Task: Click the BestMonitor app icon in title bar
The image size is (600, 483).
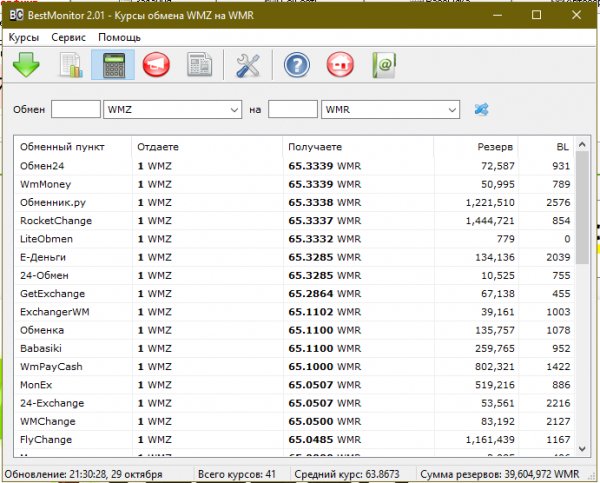Action: [16, 15]
